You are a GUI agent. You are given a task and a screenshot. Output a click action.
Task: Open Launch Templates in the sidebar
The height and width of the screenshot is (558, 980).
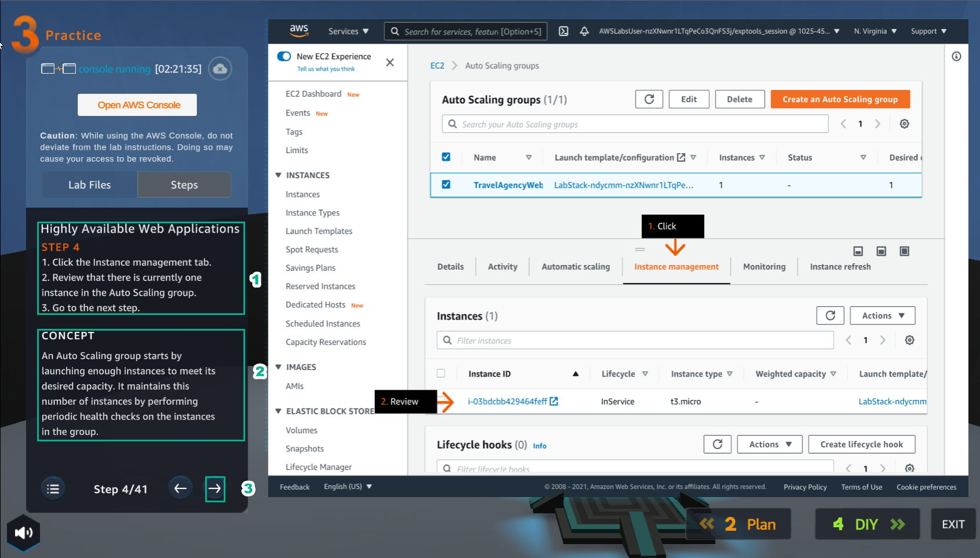point(319,231)
